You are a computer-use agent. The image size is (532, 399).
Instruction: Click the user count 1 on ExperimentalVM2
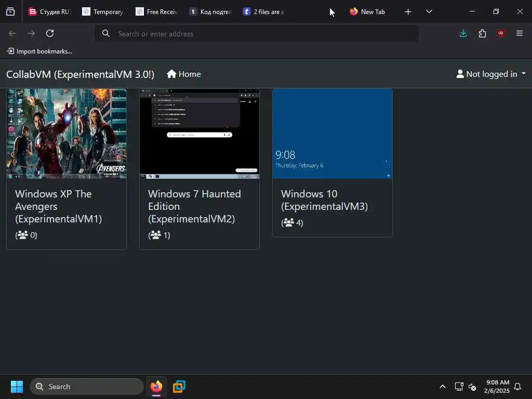tap(159, 235)
